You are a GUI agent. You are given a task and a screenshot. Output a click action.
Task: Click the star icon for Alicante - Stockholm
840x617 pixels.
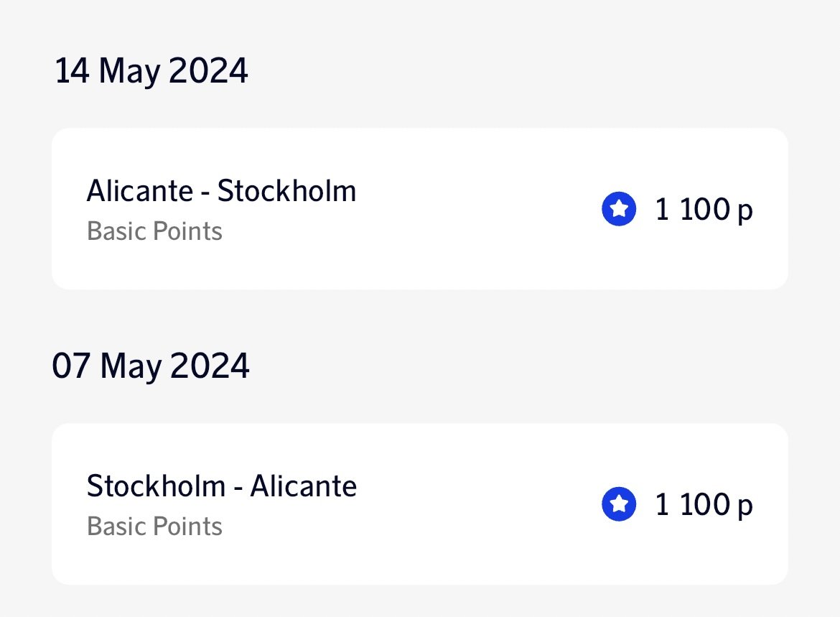[x=619, y=210]
